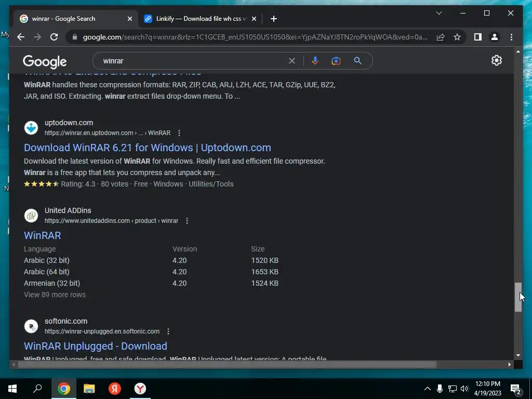Image resolution: width=532 pixels, height=399 pixels.
Task: Share this page from the address bar
Action: [441, 37]
